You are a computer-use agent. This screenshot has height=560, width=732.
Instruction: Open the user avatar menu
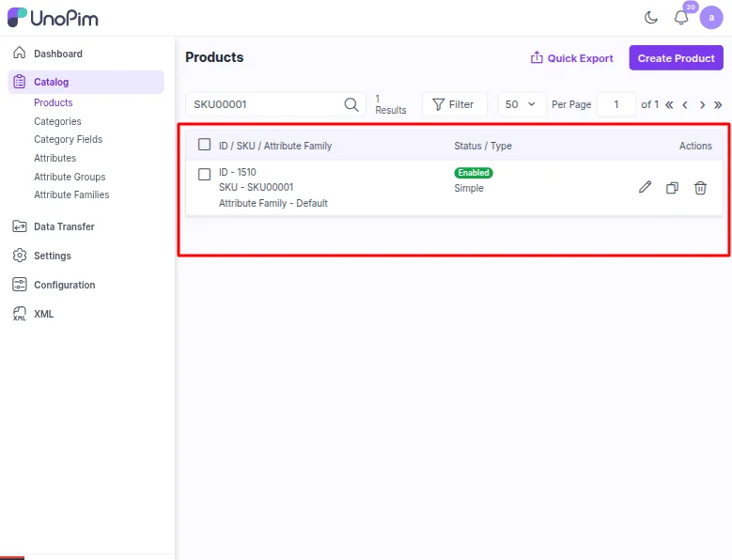(x=711, y=18)
